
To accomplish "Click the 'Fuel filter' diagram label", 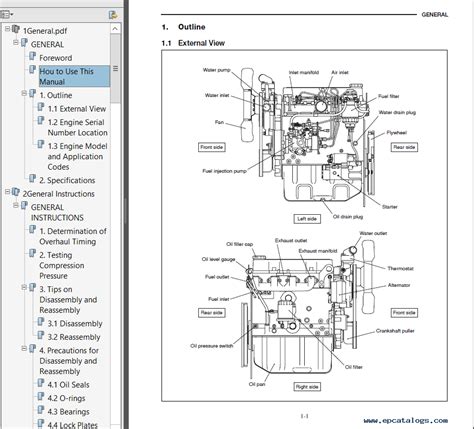I will [389, 96].
